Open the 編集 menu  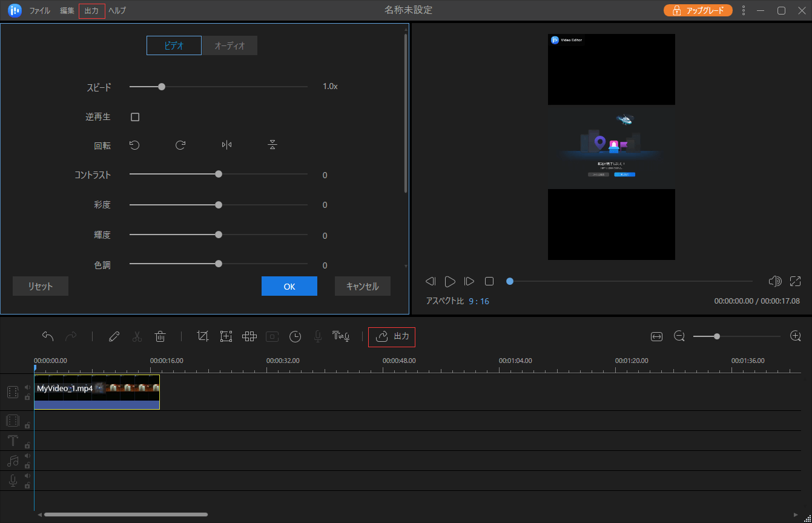[x=67, y=11]
